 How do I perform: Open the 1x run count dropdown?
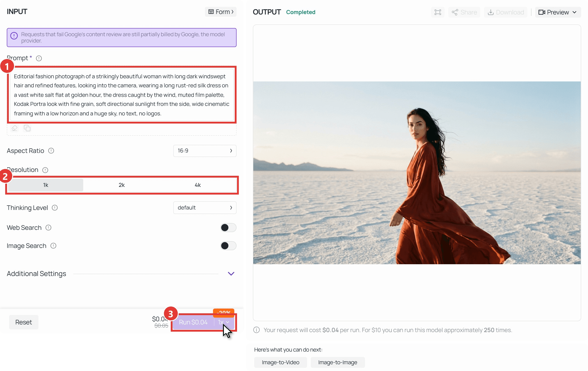[224, 322]
